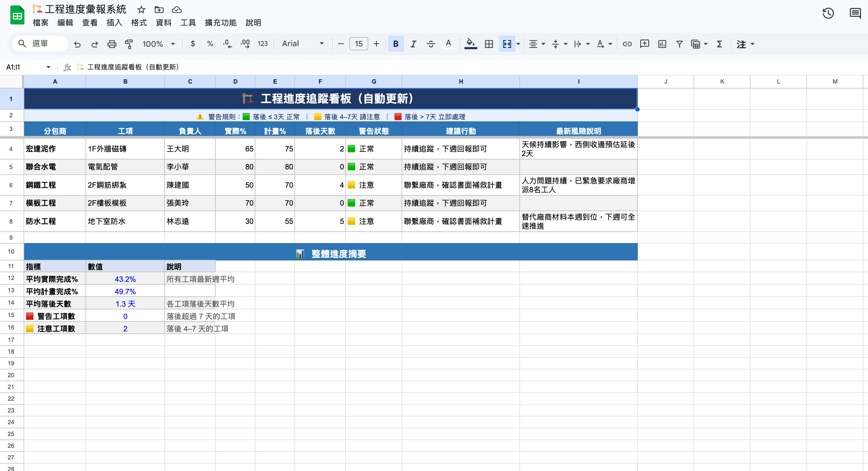The height and width of the screenshot is (471, 868).
Task: Open the text wrapping dropdown
Action: (582, 44)
